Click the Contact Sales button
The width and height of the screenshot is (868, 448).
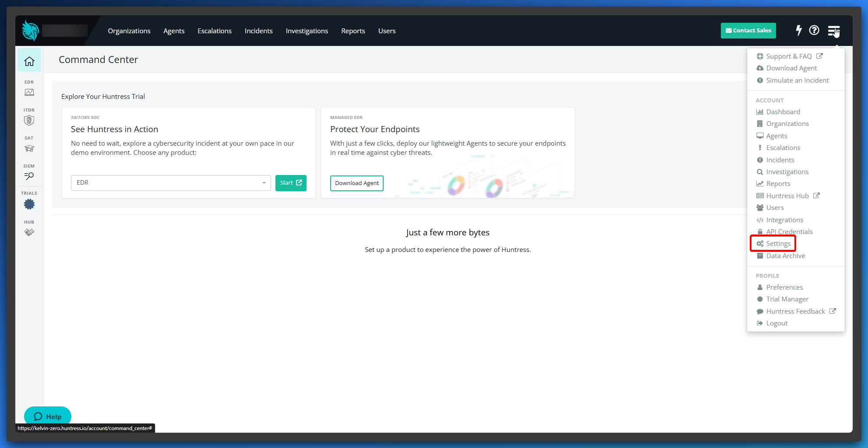click(x=748, y=31)
